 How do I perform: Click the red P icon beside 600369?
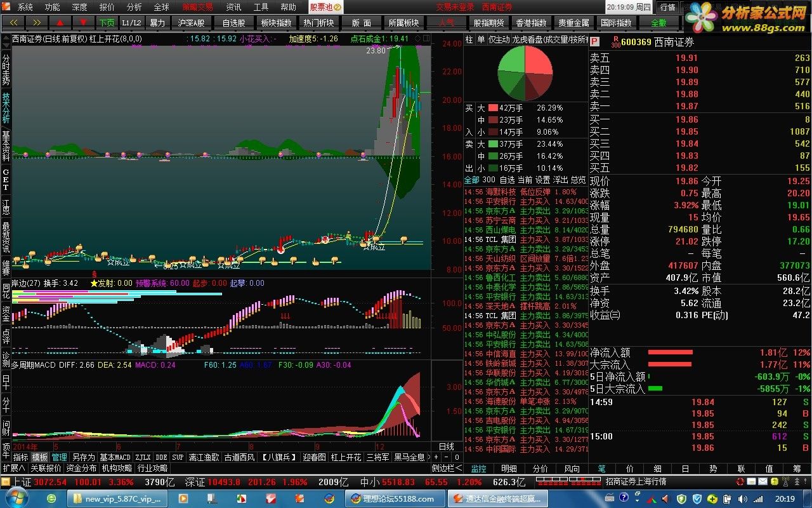click(x=595, y=42)
